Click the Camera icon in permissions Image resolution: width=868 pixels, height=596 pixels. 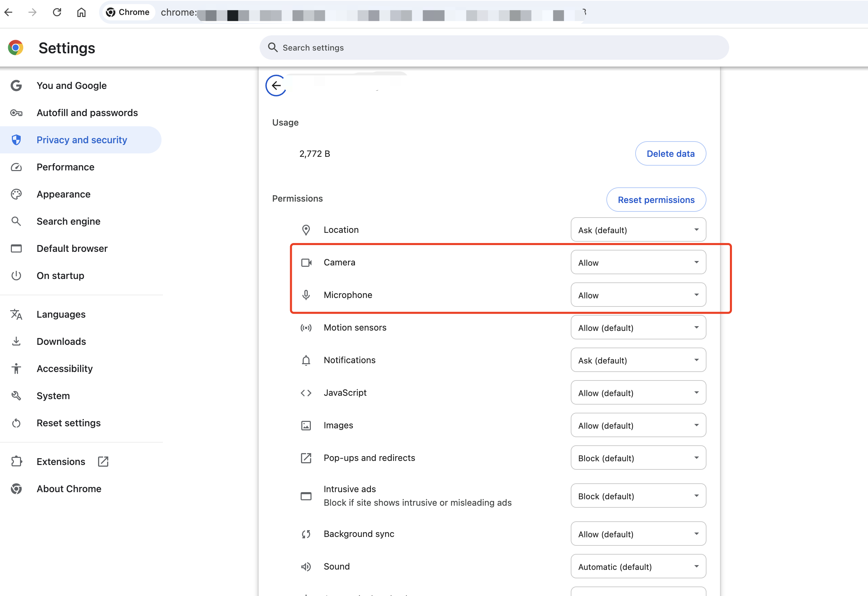(306, 262)
